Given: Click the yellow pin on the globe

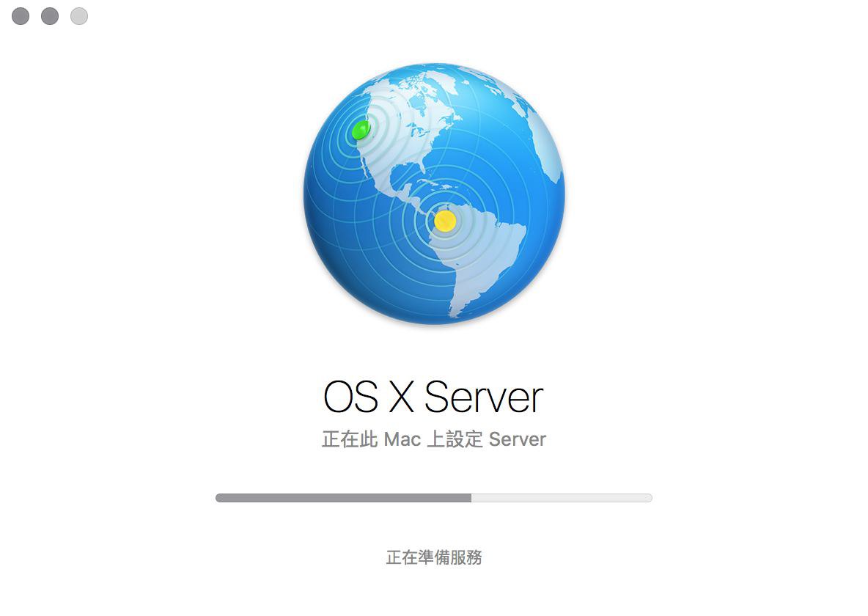Looking at the screenshot, I should [444, 221].
